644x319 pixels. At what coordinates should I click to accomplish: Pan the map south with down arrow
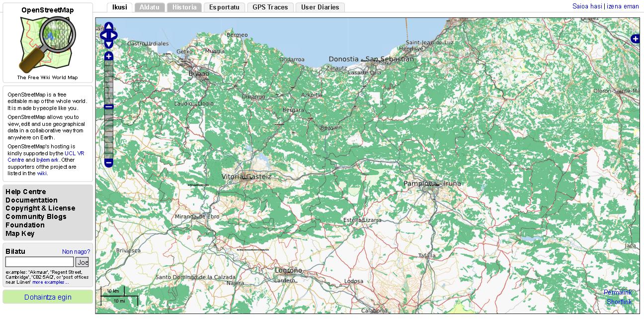click(109, 44)
